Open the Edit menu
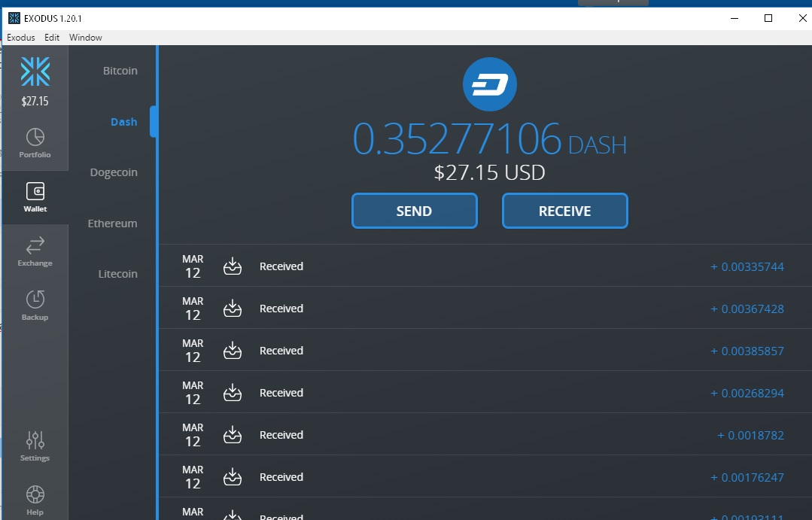The height and width of the screenshot is (520, 812). tap(52, 38)
